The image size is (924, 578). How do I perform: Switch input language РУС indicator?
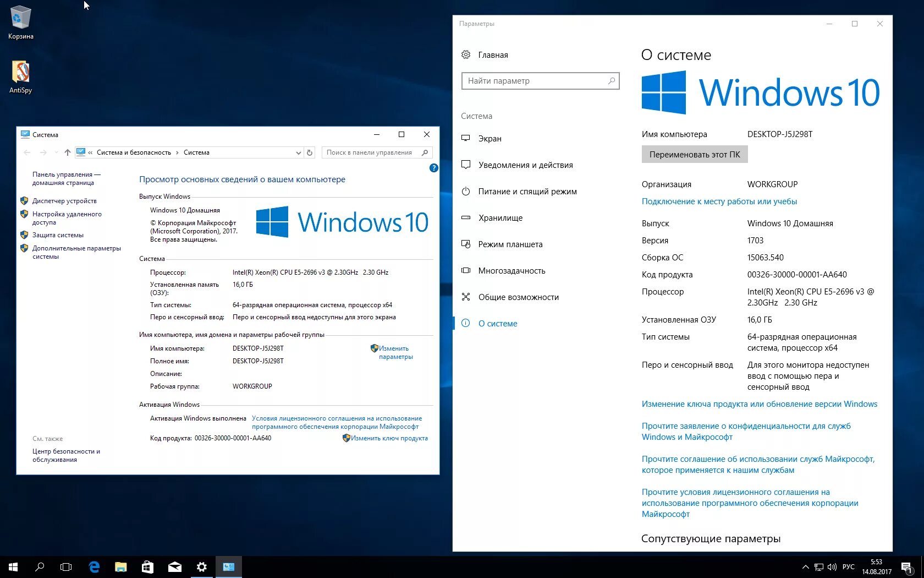coord(849,566)
